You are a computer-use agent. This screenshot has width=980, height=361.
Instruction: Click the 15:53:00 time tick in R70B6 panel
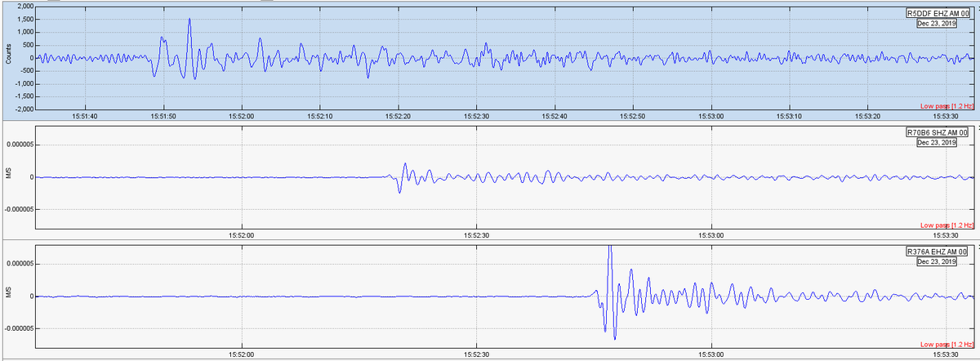(710, 235)
